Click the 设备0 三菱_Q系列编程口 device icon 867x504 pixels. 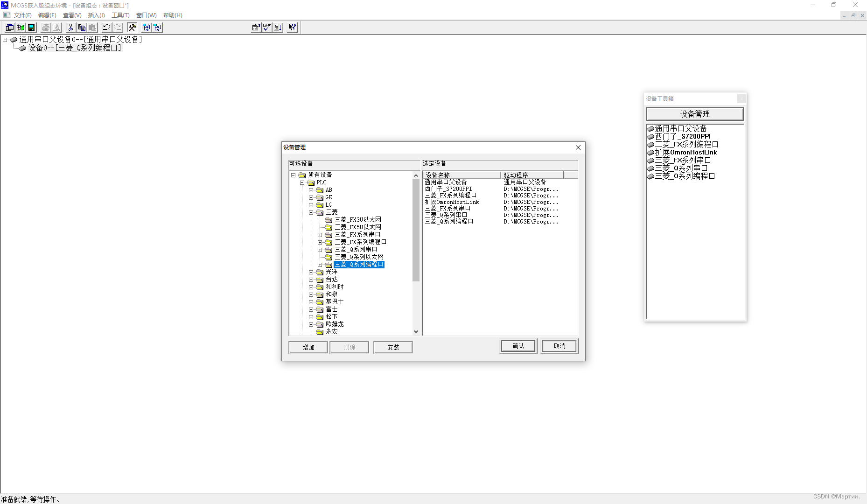pyautogui.click(x=22, y=48)
